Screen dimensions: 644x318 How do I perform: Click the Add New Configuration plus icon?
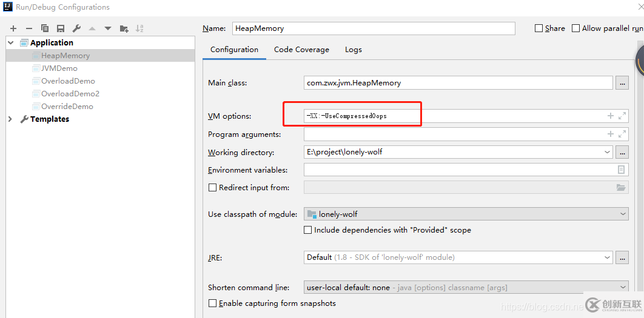pos(13,28)
